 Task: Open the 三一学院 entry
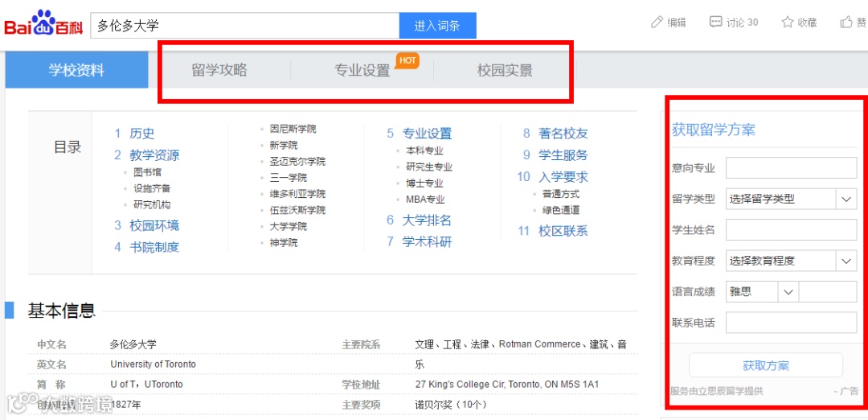click(x=288, y=178)
